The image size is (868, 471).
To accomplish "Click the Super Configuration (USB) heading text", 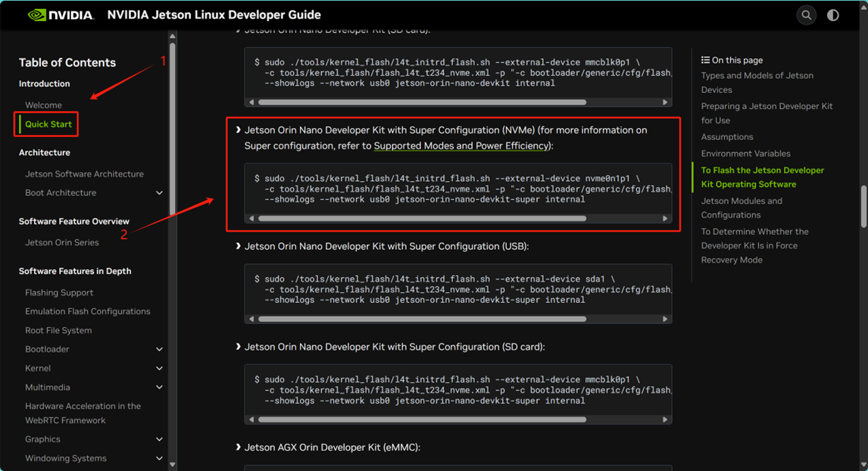I will [x=386, y=246].
